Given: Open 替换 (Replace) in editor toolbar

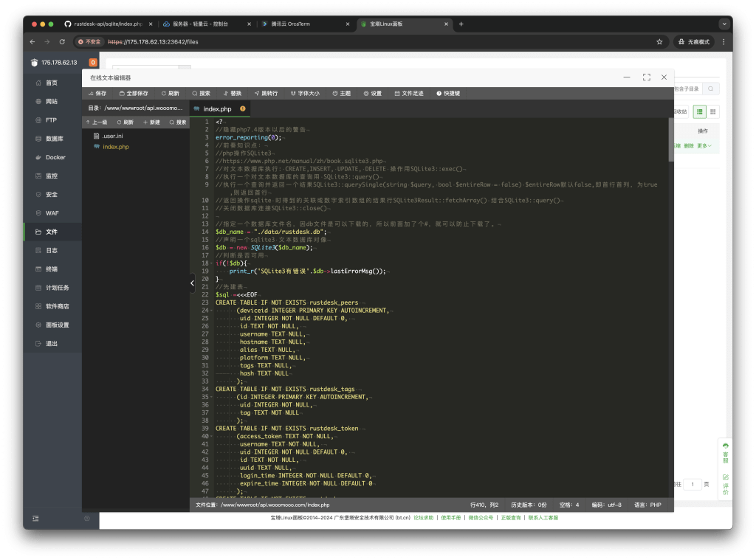Looking at the screenshot, I should click(232, 94).
